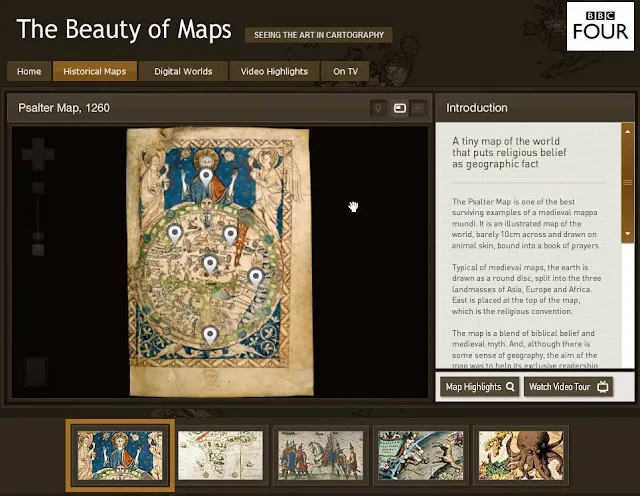Click the pin marker on Christ figure

[x=206, y=178]
